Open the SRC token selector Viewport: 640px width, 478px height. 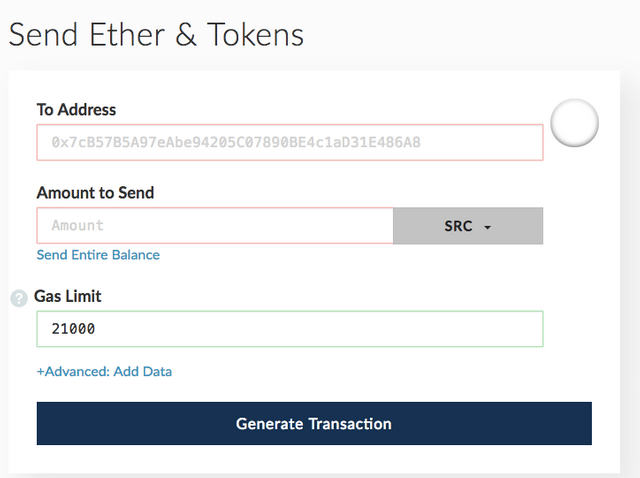[468, 226]
